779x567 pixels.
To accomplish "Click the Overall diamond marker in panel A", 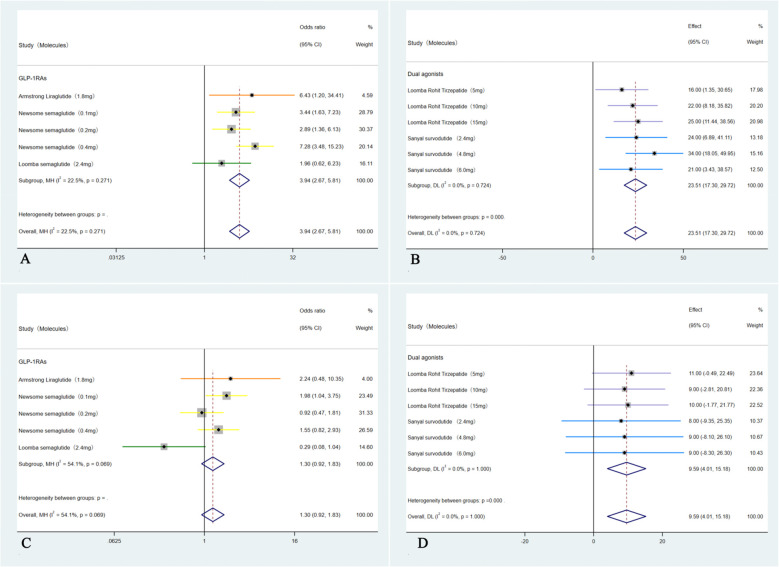I will [239, 231].
